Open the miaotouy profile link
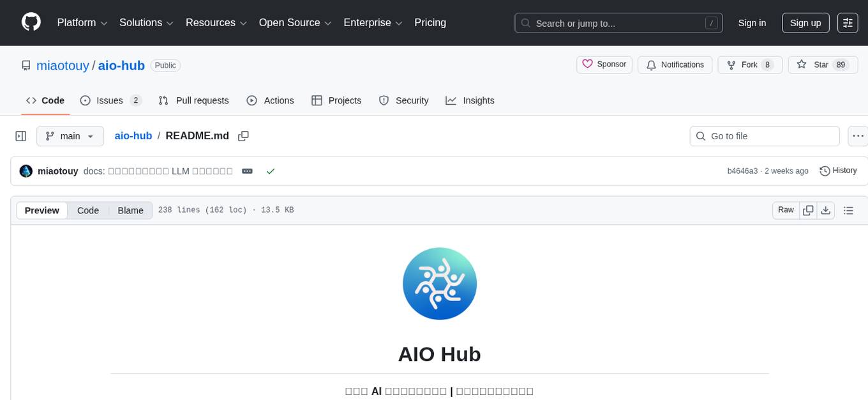Image resolution: width=868 pixels, height=400 pixels. pos(63,65)
